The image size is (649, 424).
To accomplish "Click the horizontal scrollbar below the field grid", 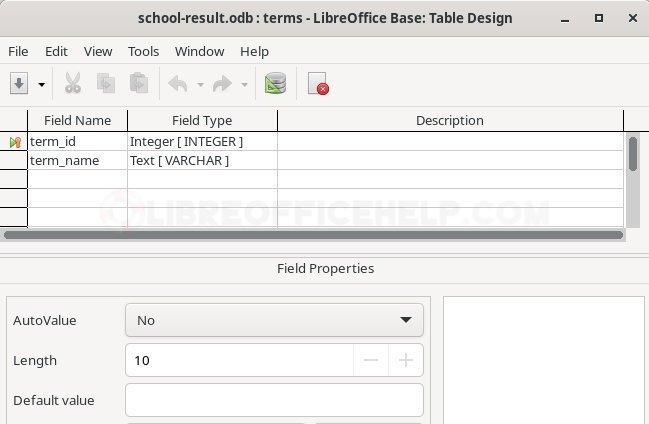I will click(x=313, y=235).
